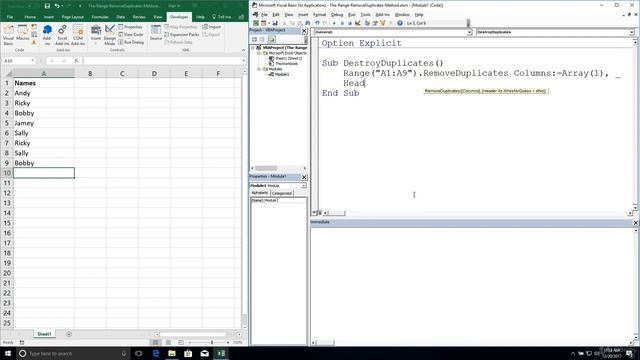Adjust the Excel zoom slider
This screenshot has height=360, width=640.
coord(212,342)
